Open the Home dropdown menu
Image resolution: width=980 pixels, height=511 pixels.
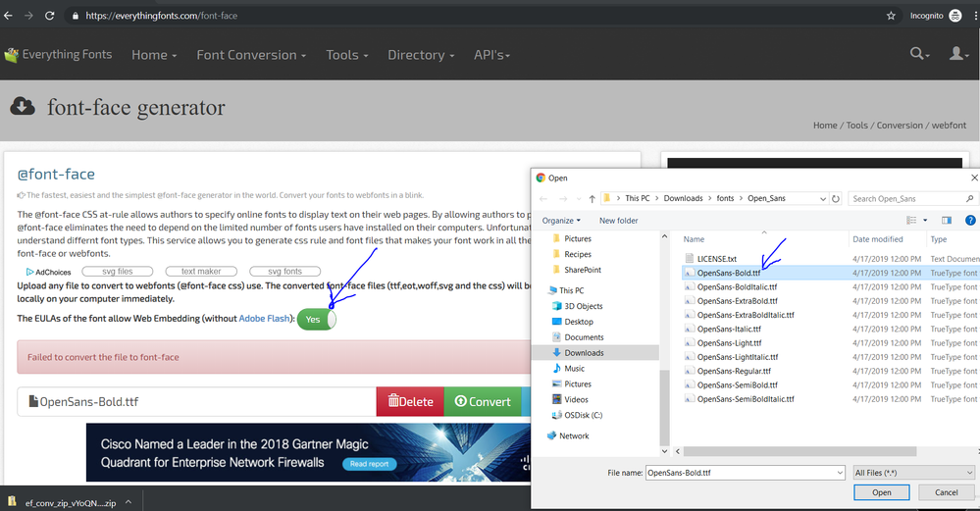click(x=154, y=55)
